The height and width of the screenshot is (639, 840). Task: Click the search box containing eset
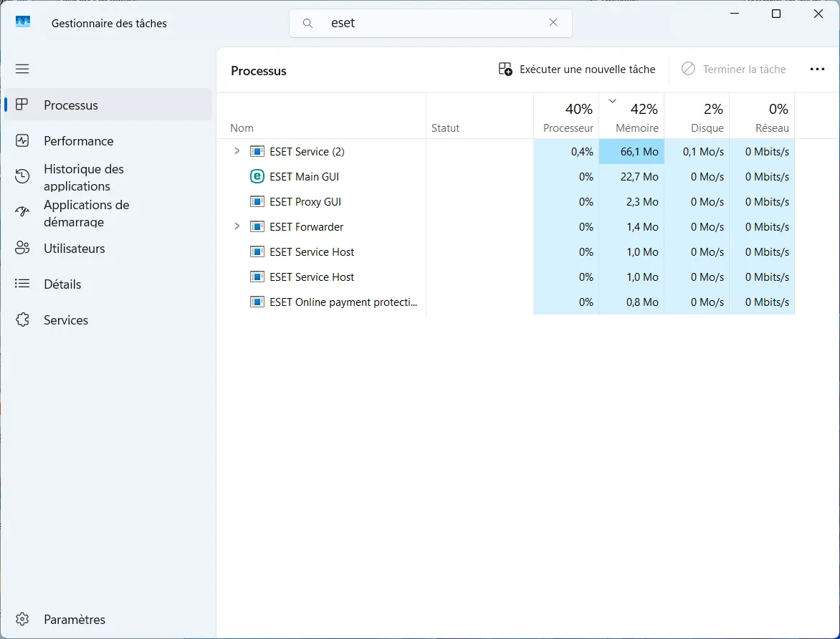point(430,23)
